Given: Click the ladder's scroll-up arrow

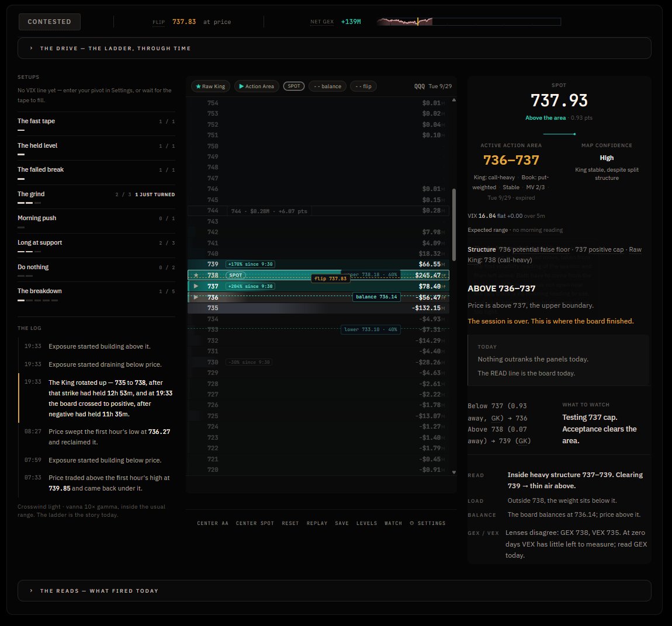Looking at the screenshot, I should (454, 100).
